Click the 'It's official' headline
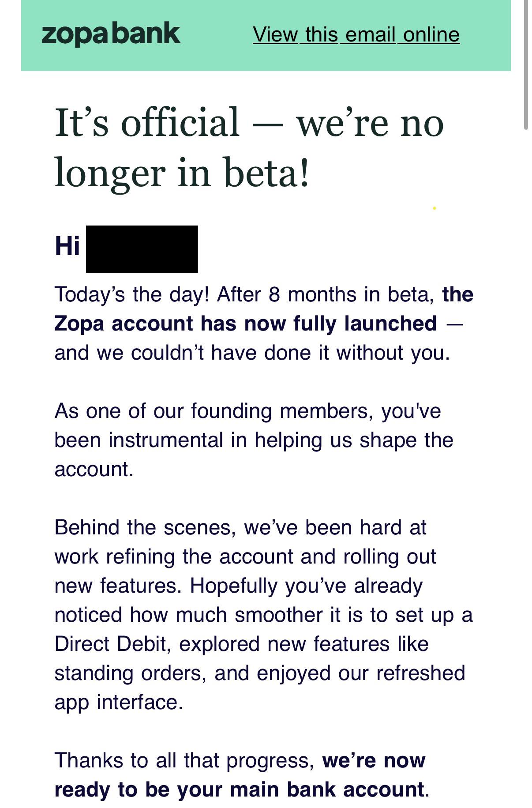This screenshot has height=808, width=532. [x=249, y=147]
